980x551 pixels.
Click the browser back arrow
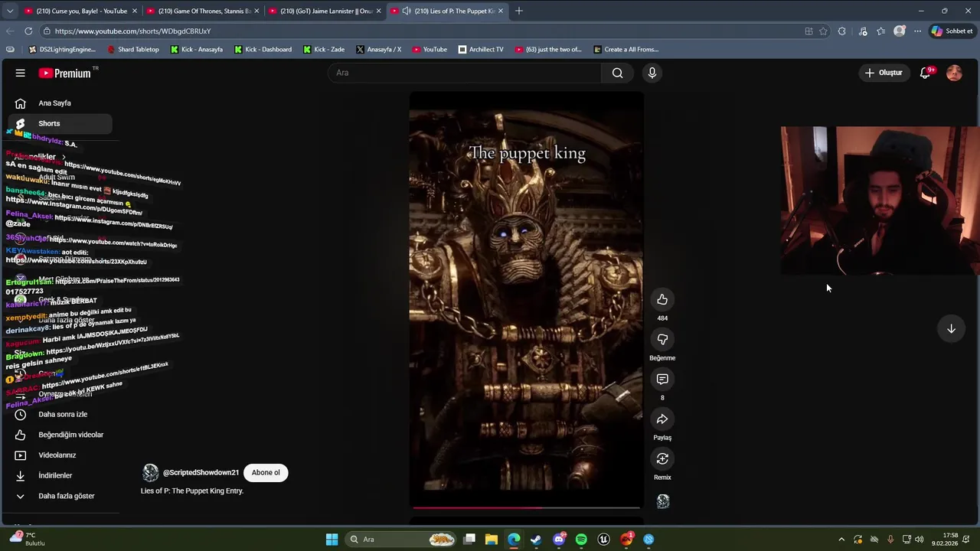pos(9,31)
